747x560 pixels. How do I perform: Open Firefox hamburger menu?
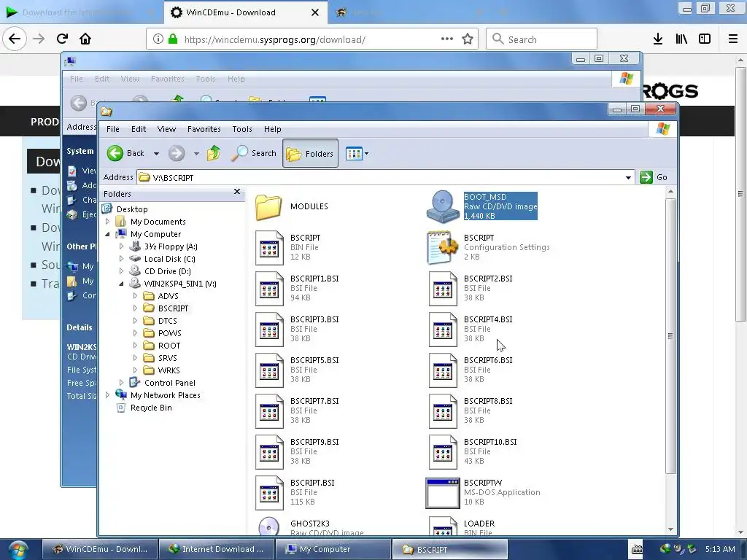pos(733,39)
